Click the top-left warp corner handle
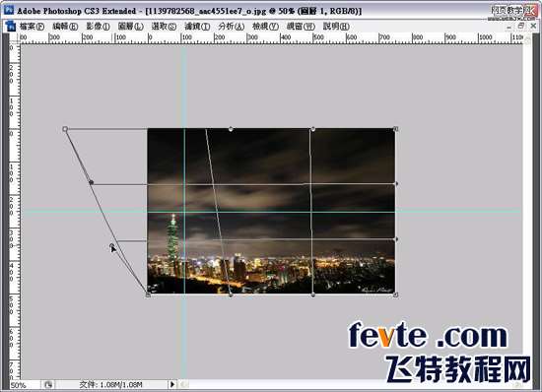This screenshot has width=542, height=392. [65, 129]
